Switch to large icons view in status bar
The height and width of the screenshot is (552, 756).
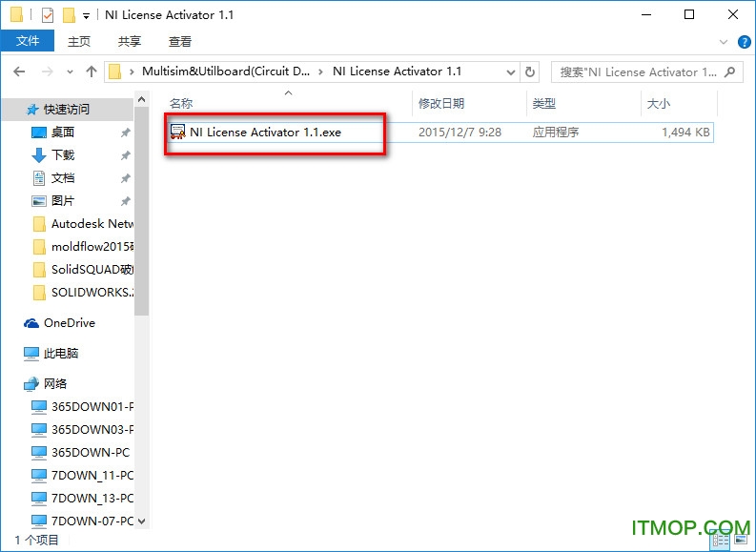click(x=741, y=540)
